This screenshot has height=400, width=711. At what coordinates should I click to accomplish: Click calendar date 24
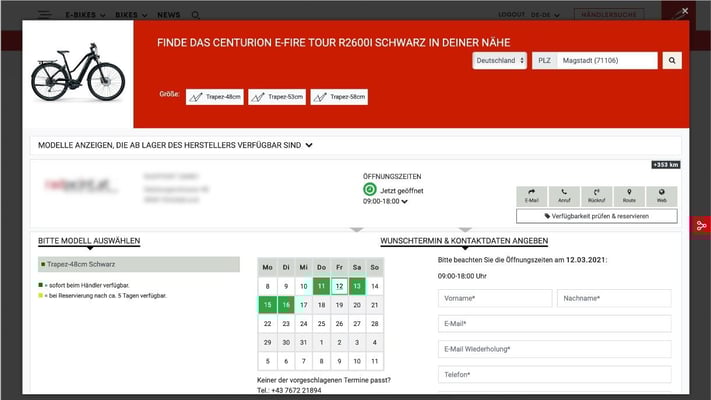pyautogui.click(x=303, y=324)
